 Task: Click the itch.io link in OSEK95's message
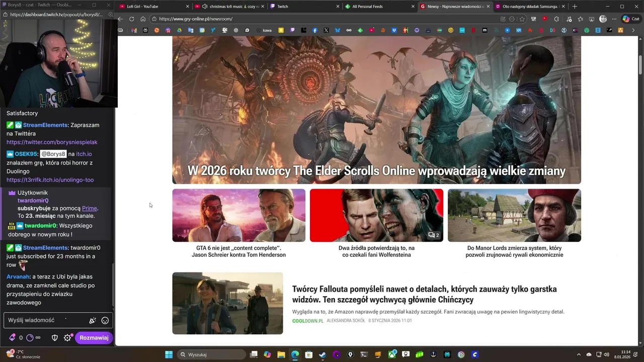pyautogui.click(x=84, y=154)
